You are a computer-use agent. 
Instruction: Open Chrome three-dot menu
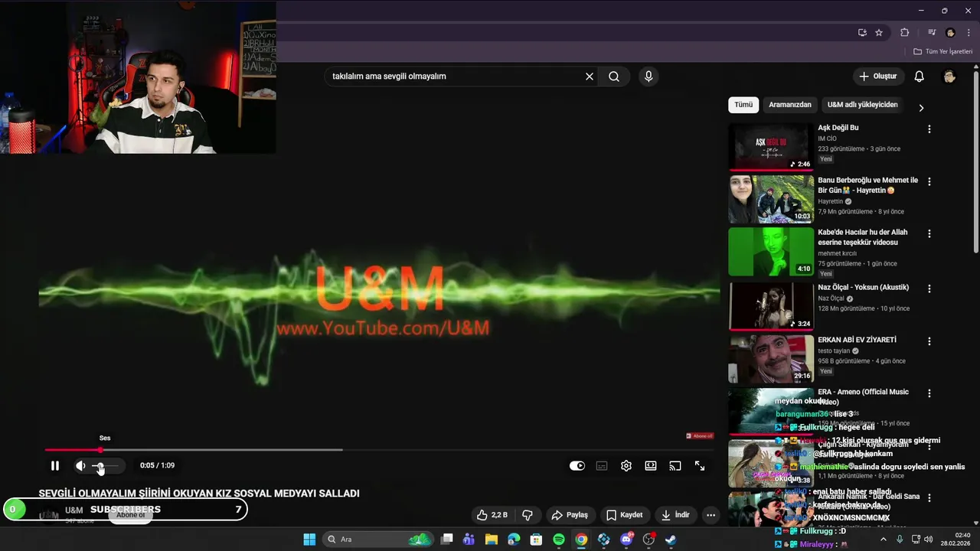point(969,33)
